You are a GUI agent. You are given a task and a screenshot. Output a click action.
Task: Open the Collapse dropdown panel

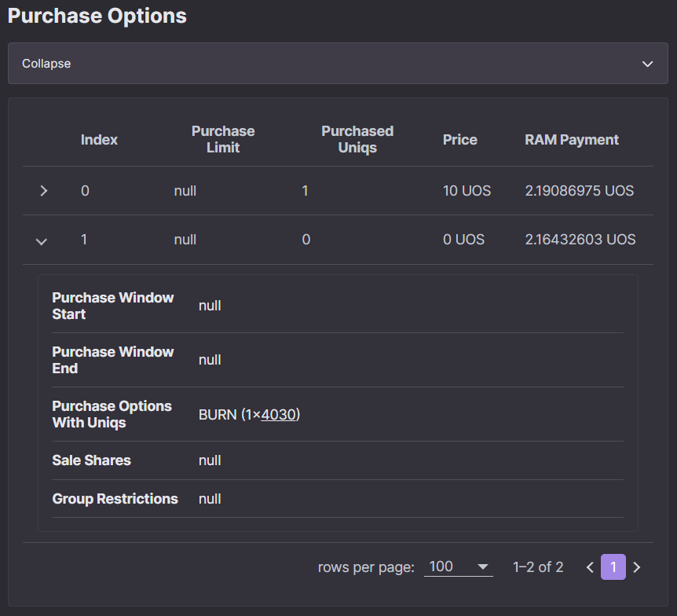click(x=338, y=64)
